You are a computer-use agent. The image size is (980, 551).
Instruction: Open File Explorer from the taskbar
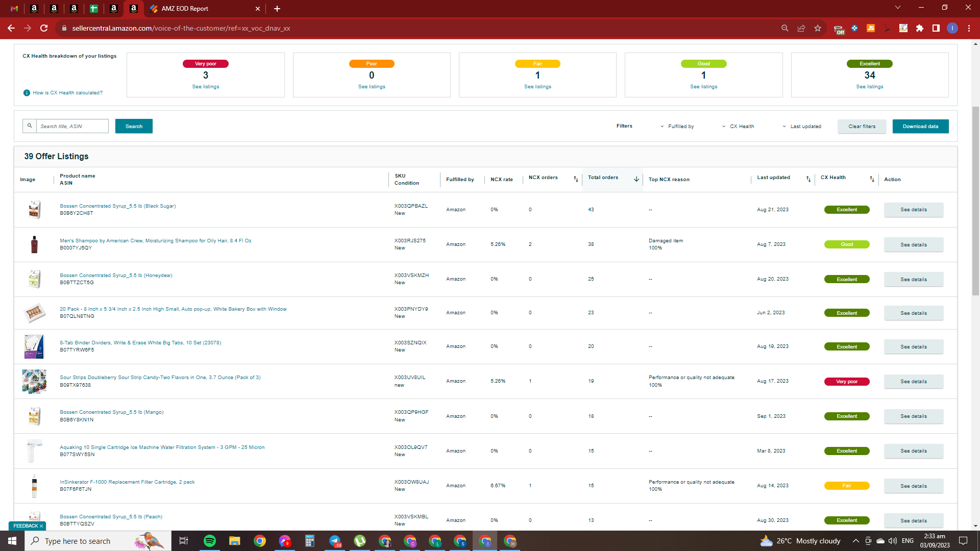(234, 541)
